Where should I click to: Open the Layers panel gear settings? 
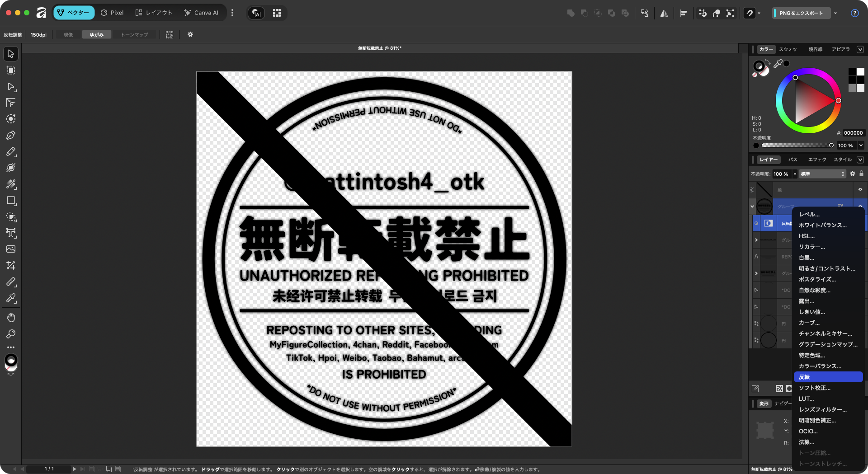(853, 174)
